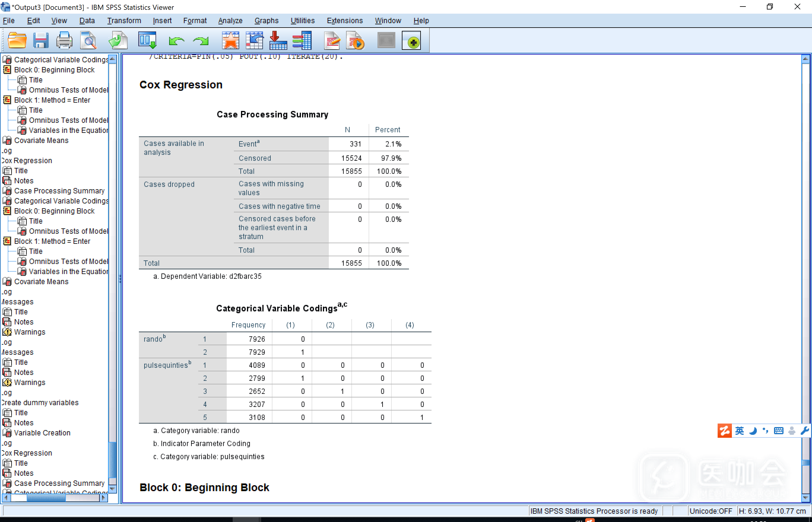This screenshot has width=812, height=522.
Task: Click the Run Script toolbar icon
Action: [x=355, y=41]
